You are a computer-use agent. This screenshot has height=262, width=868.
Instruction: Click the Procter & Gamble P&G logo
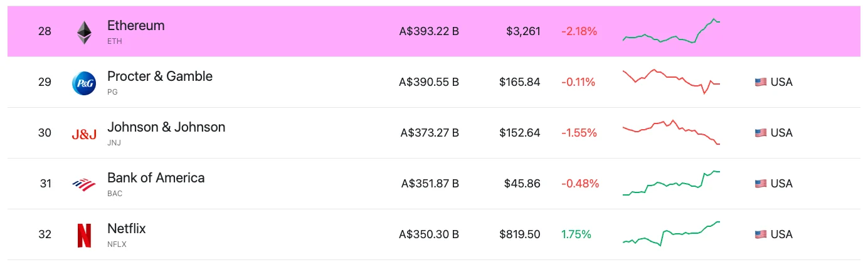84,83
